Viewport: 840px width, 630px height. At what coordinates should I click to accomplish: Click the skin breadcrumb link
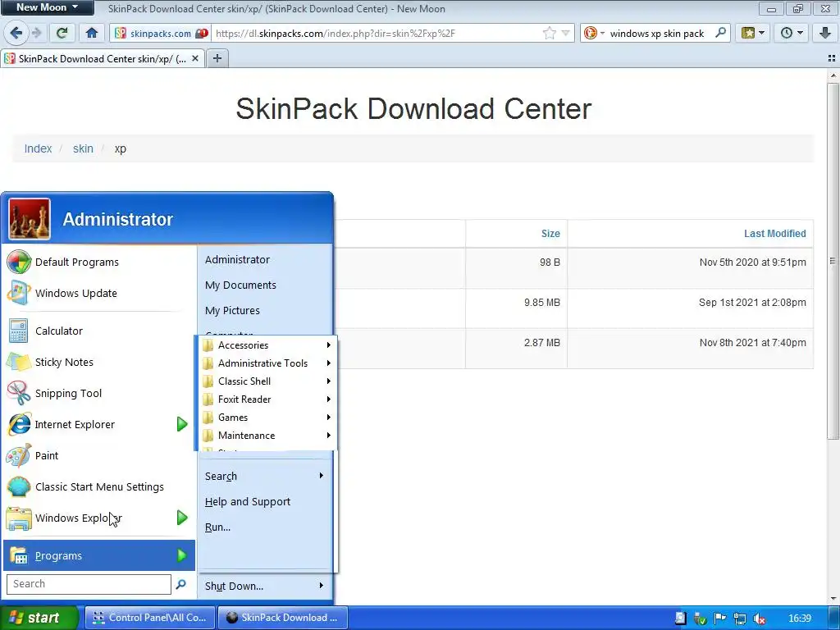[x=83, y=148]
